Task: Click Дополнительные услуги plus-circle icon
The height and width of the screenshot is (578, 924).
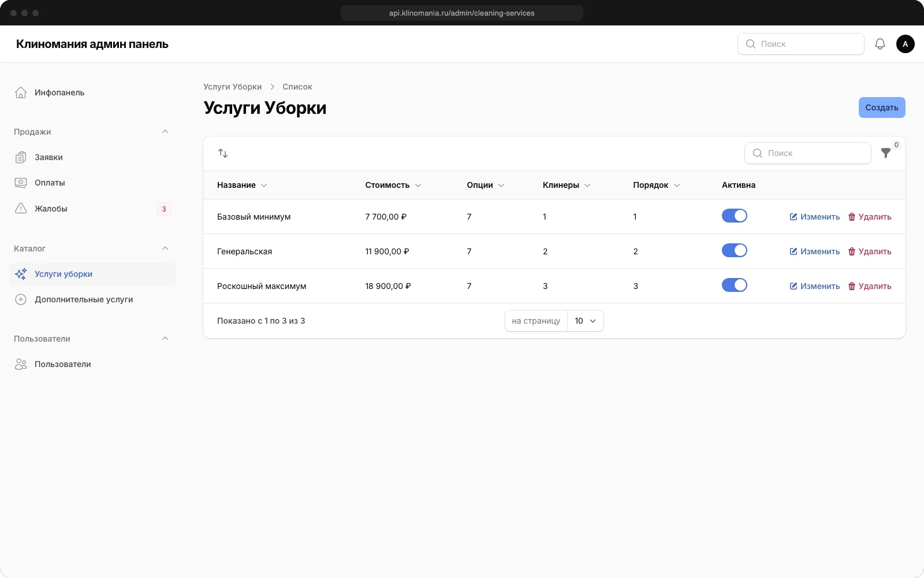Action: coord(21,299)
